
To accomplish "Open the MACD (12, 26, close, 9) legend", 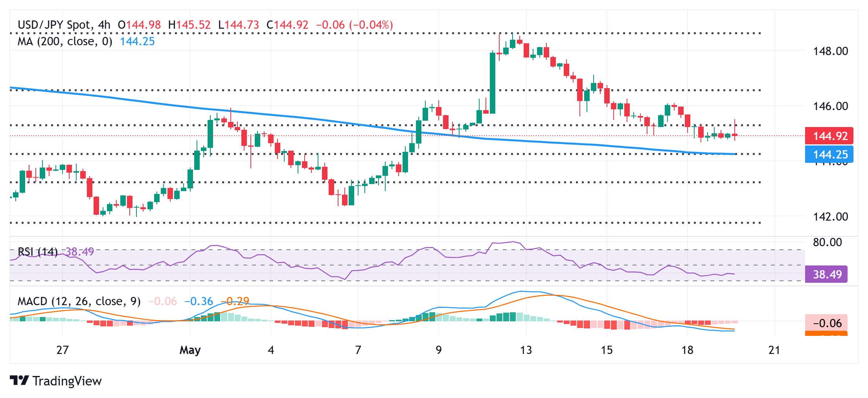I will tap(79, 301).
